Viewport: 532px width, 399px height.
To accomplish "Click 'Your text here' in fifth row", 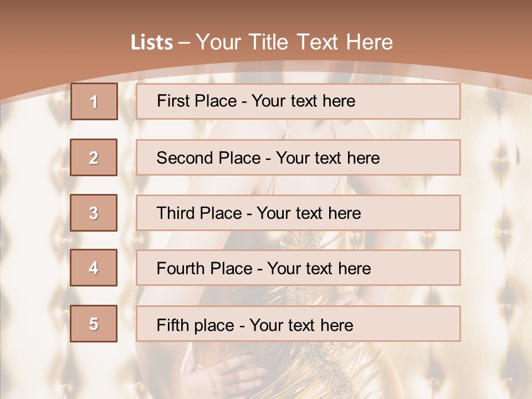I will click(x=301, y=325).
